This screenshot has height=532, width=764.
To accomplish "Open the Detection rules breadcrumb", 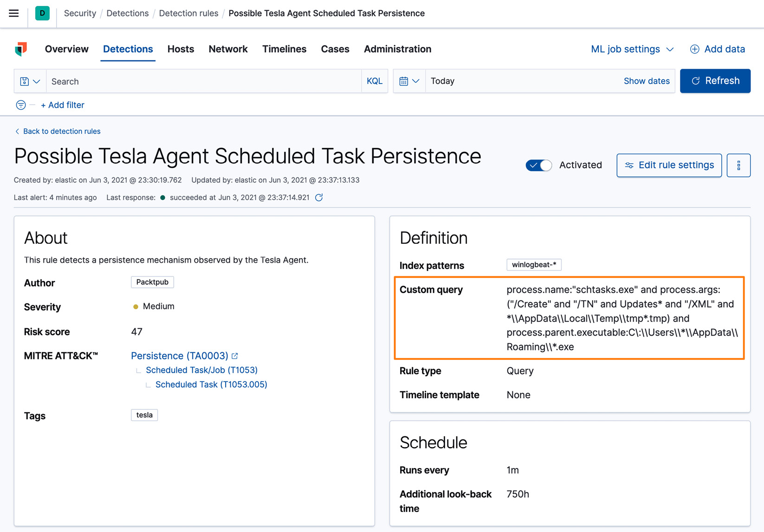I will (x=188, y=13).
